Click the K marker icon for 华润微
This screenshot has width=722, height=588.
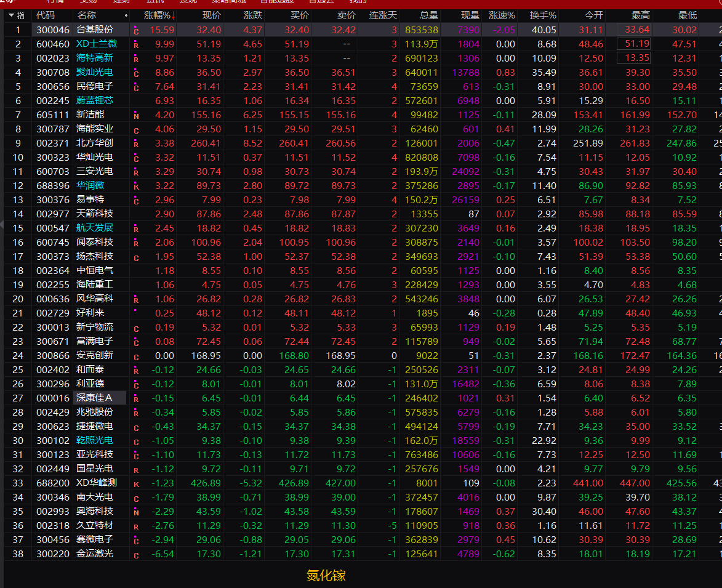tap(136, 187)
